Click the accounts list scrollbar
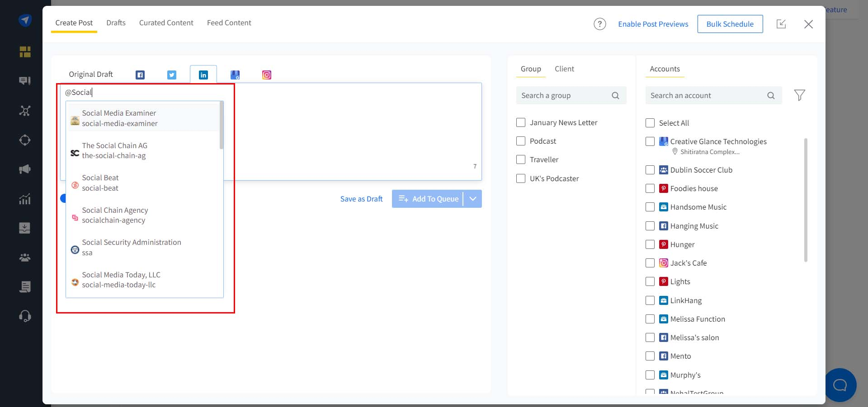The width and height of the screenshot is (868, 407). tap(806, 200)
